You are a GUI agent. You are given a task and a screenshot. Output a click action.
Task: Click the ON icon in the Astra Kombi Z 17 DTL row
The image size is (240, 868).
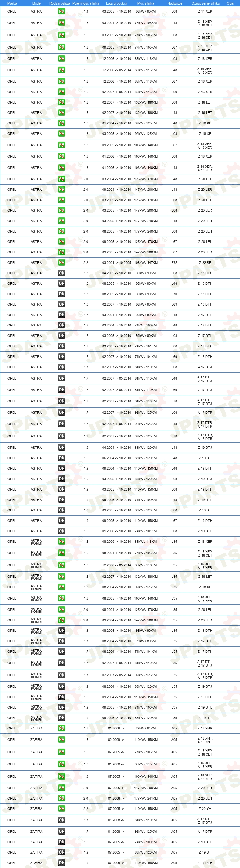point(62,641)
